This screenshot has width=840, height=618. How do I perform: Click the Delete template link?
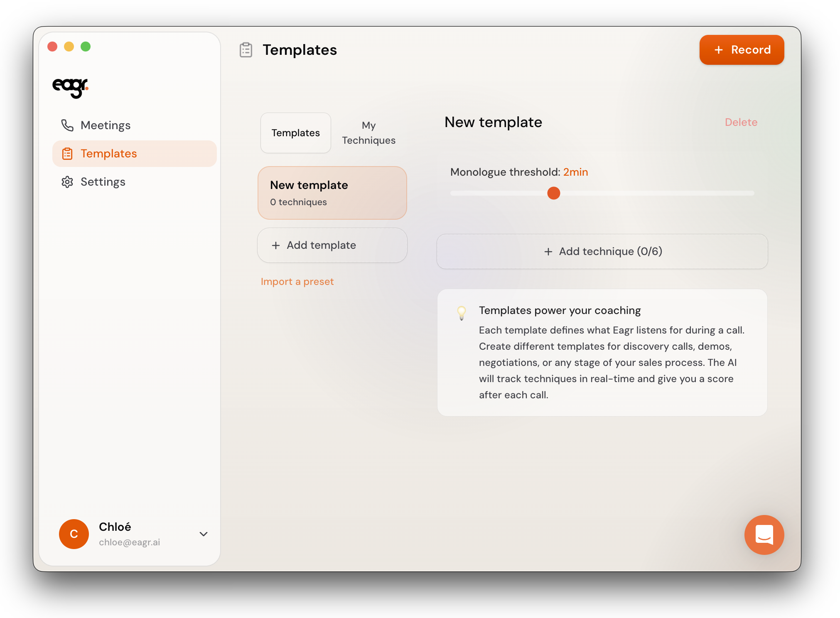[x=741, y=122]
